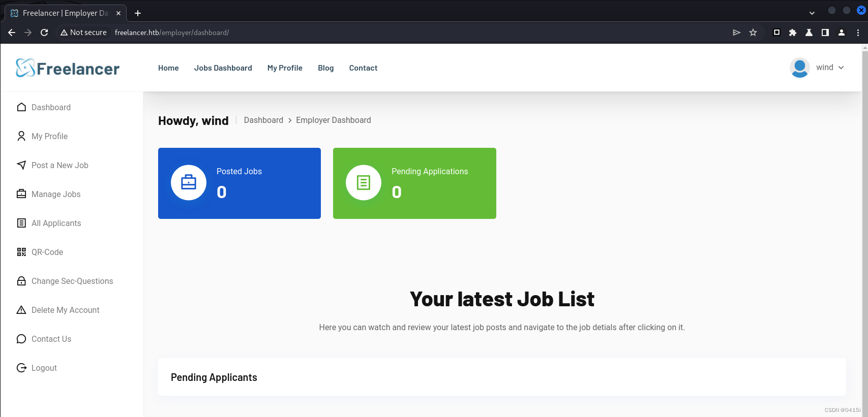Click the Pending Applications green card

click(x=414, y=183)
